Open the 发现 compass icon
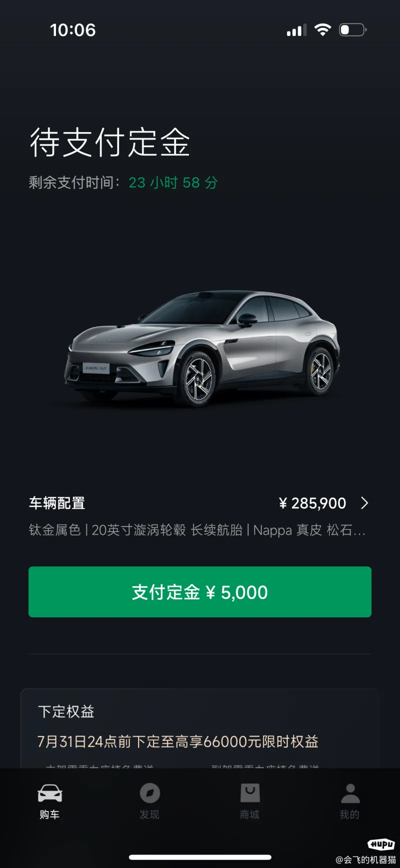Viewport: 400px width, 868px height. coord(149,793)
